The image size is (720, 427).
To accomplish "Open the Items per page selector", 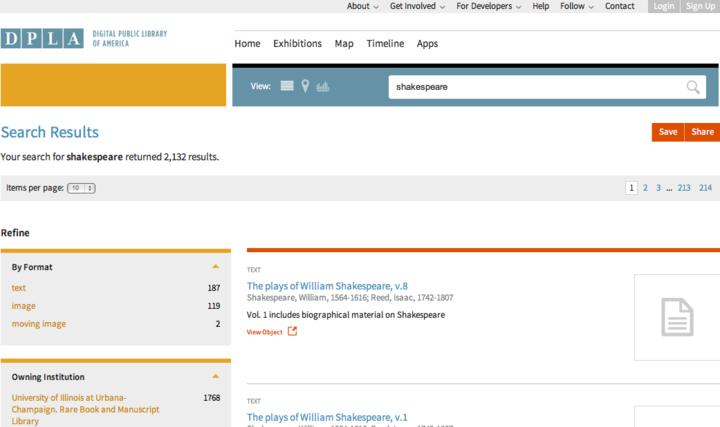I will (81, 188).
